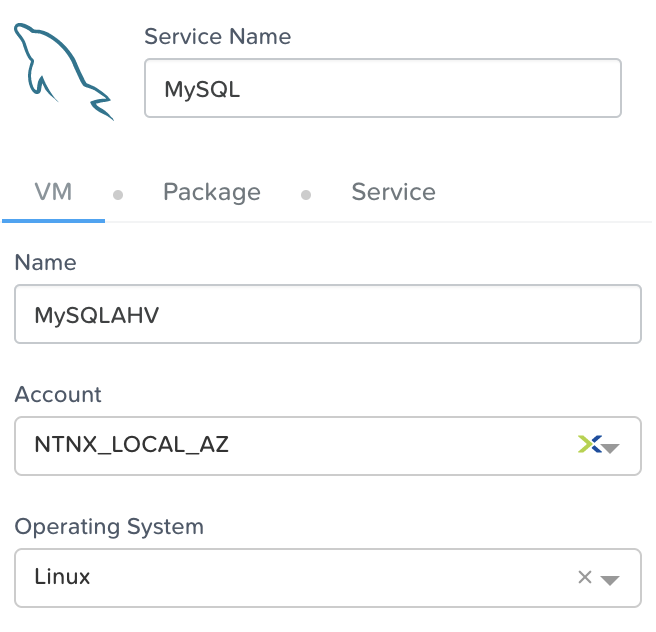The image size is (656, 632).
Task: Click the dot separator between Package and Service
Action: point(306,194)
